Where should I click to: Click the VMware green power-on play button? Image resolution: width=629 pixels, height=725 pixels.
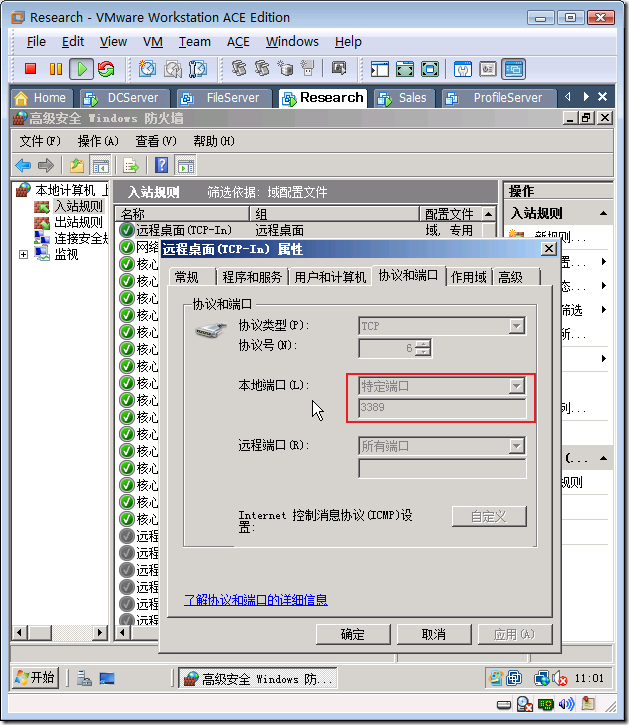tap(82, 69)
